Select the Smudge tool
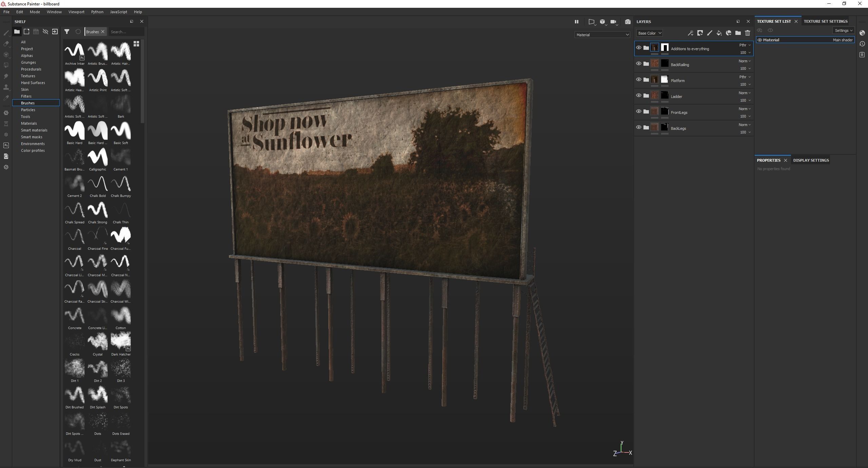This screenshot has height=468, width=868. click(x=6, y=76)
